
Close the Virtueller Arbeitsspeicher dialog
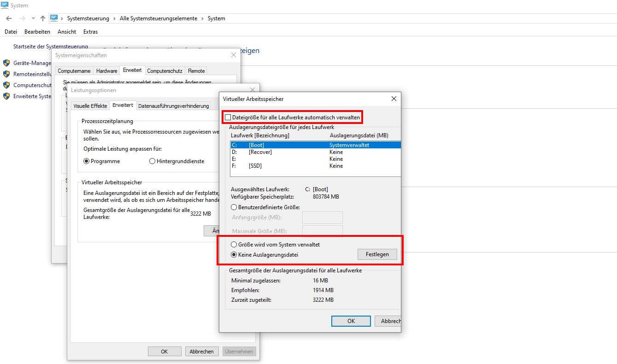click(x=394, y=99)
